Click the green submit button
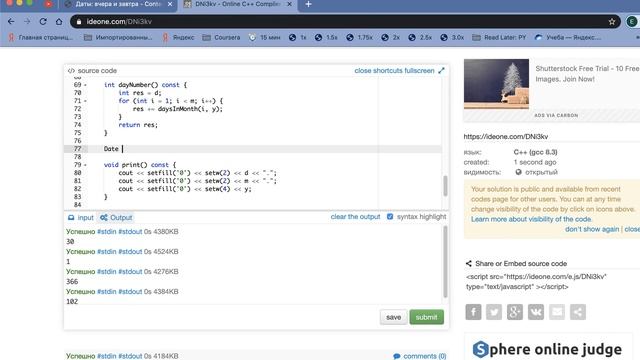Screen dimensions: 640x360 tap(427, 317)
